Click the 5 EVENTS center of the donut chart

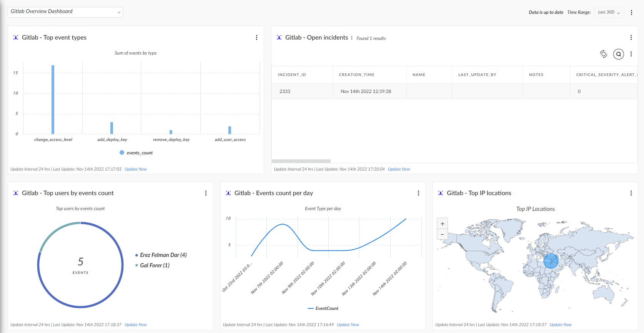[80, 265]
